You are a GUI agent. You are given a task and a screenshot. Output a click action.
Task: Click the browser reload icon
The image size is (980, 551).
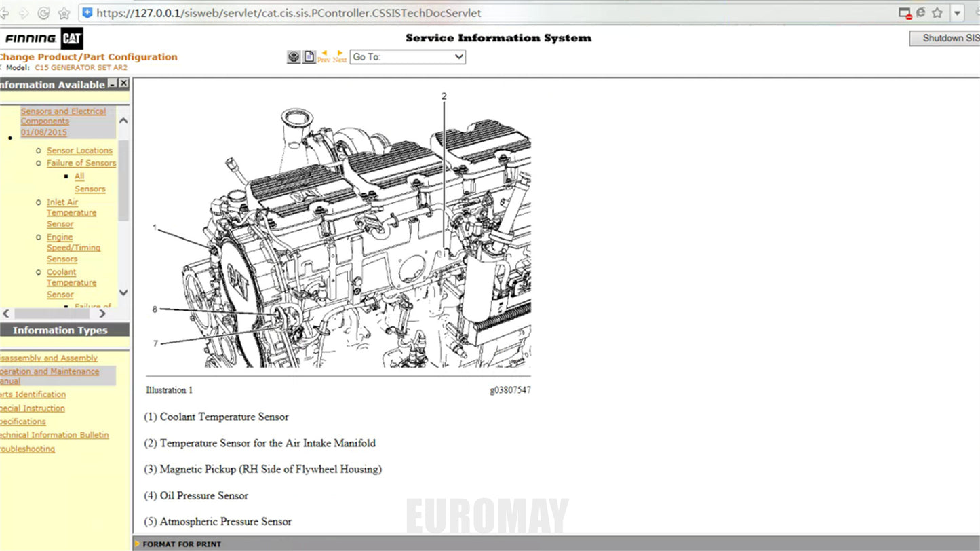pyautogui.click(x=43, y=13)
